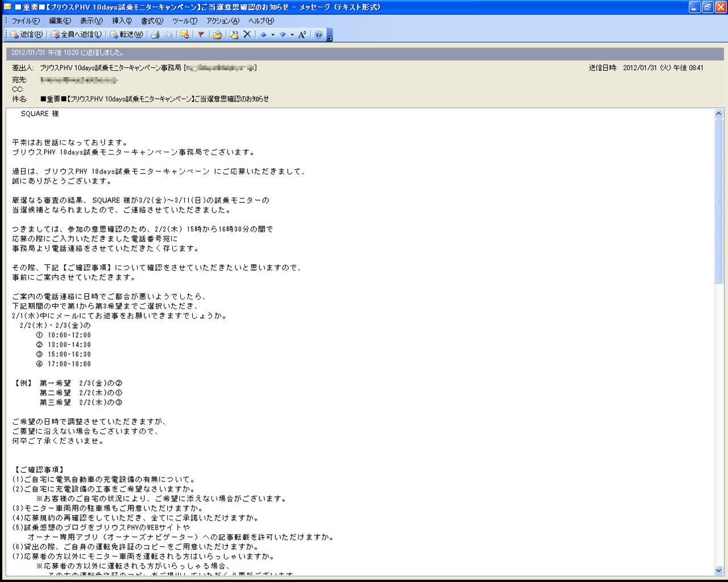Click the Reply (返信) button
Viewport: 728px width, 582px height.
pos(26,35)
